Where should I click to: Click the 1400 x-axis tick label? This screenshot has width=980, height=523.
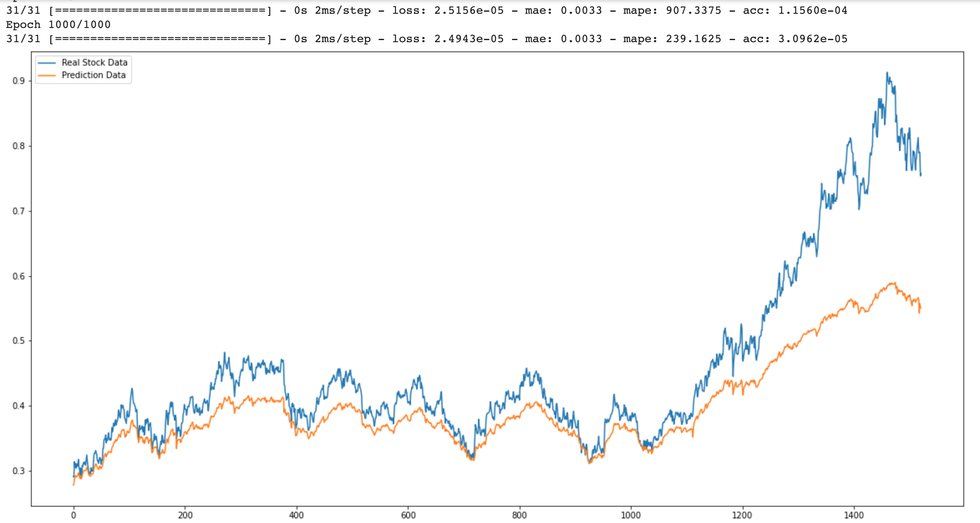point(853,515)
